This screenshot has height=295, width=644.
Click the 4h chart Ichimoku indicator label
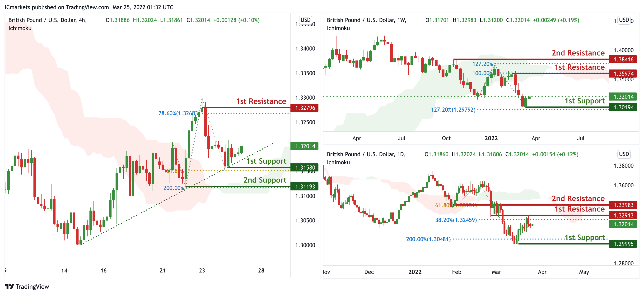(20, 28)
